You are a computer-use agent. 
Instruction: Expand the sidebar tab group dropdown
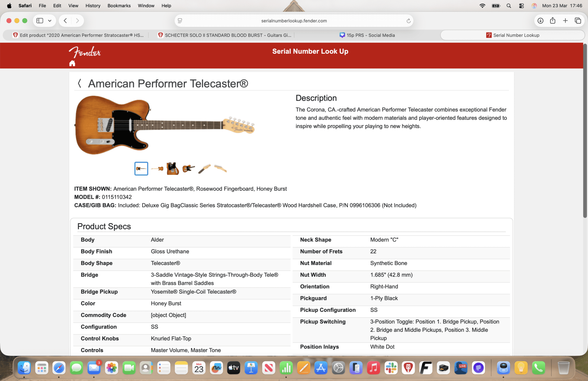50,21
